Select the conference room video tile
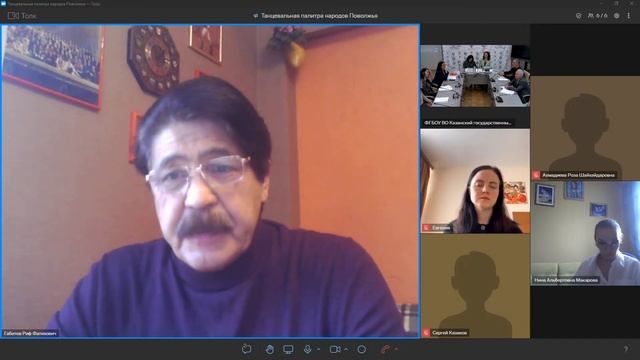Image resolution: width=640 pixels, height=360 pixels. 475,76
